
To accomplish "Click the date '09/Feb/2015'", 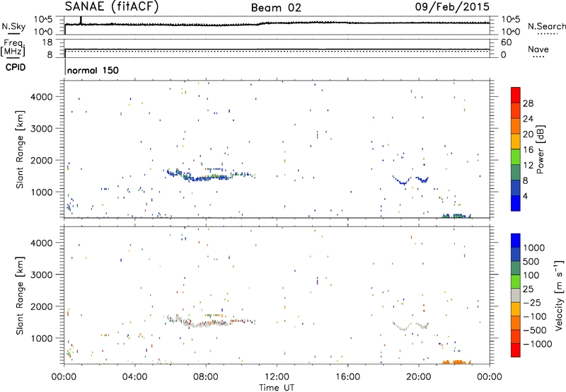I will pos(452,7).
